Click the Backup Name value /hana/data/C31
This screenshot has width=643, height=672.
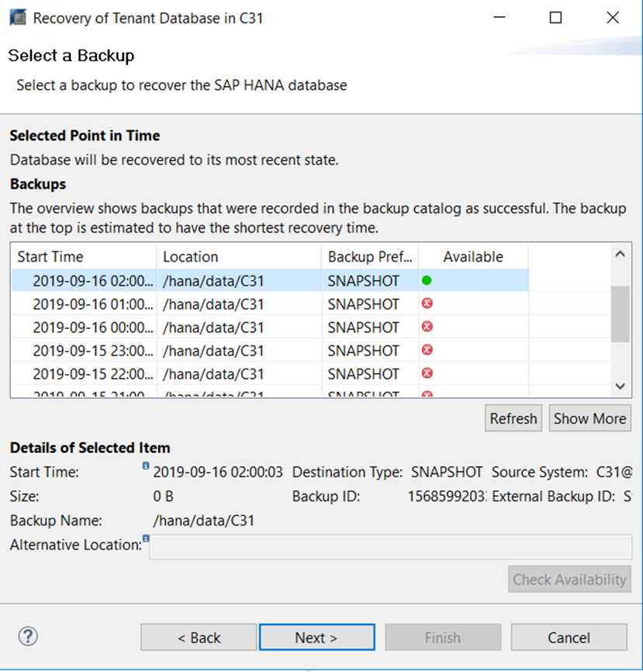click(204, 520)
